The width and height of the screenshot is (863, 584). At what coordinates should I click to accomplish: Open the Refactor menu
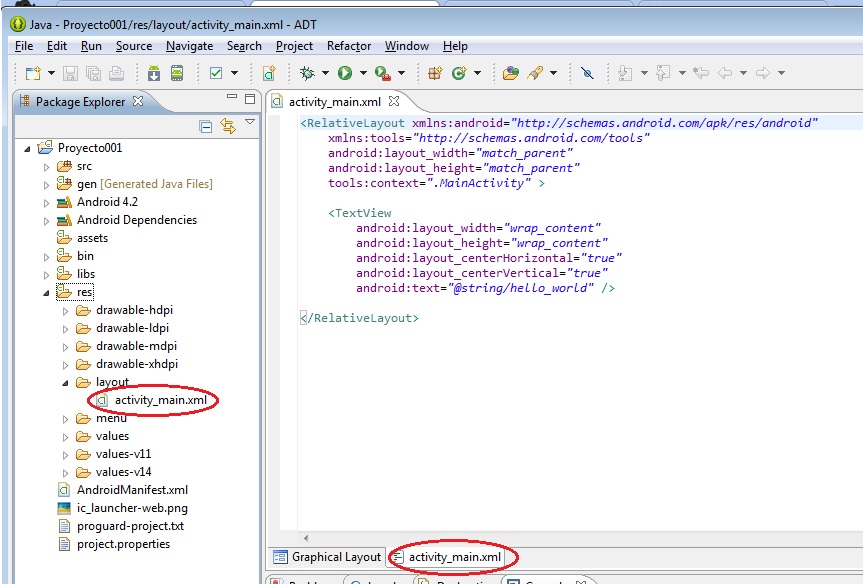click(349, 46)
